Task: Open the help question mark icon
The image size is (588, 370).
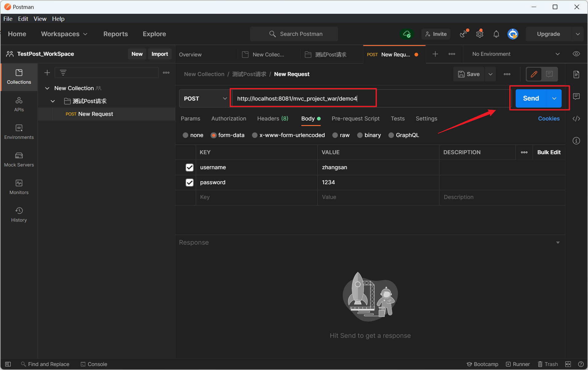Action: 581,364
